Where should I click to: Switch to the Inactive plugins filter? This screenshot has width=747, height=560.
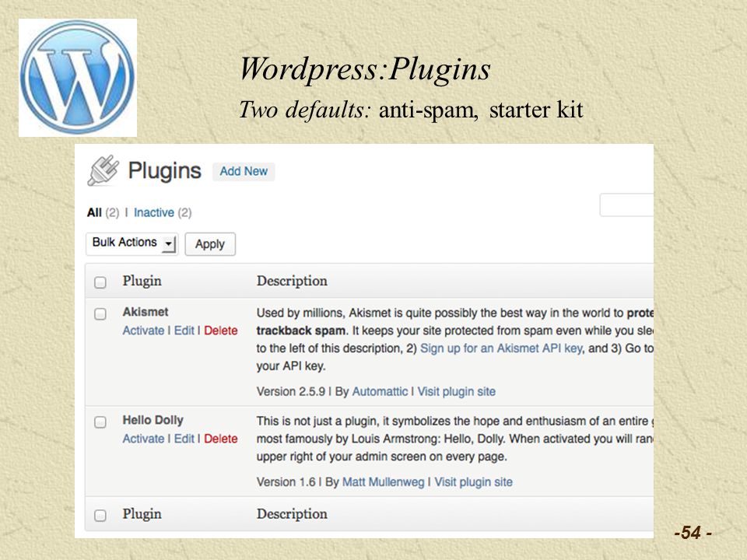point(154,212)
